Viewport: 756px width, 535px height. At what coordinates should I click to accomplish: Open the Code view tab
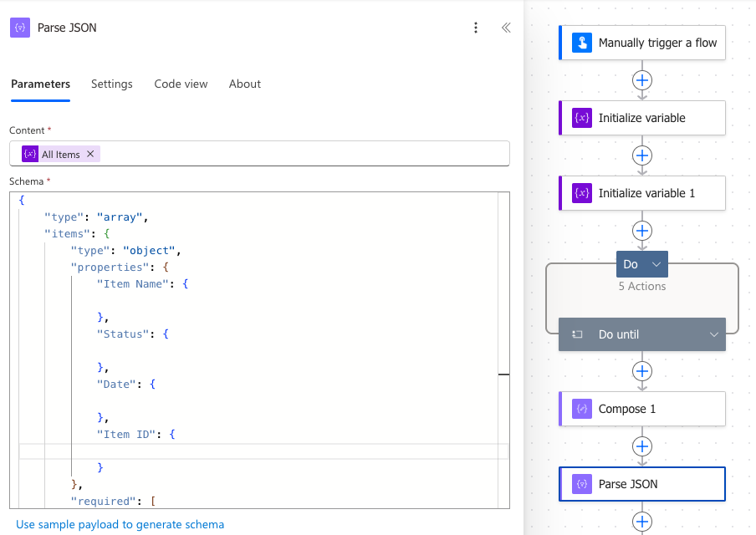[x=181, y=84]
